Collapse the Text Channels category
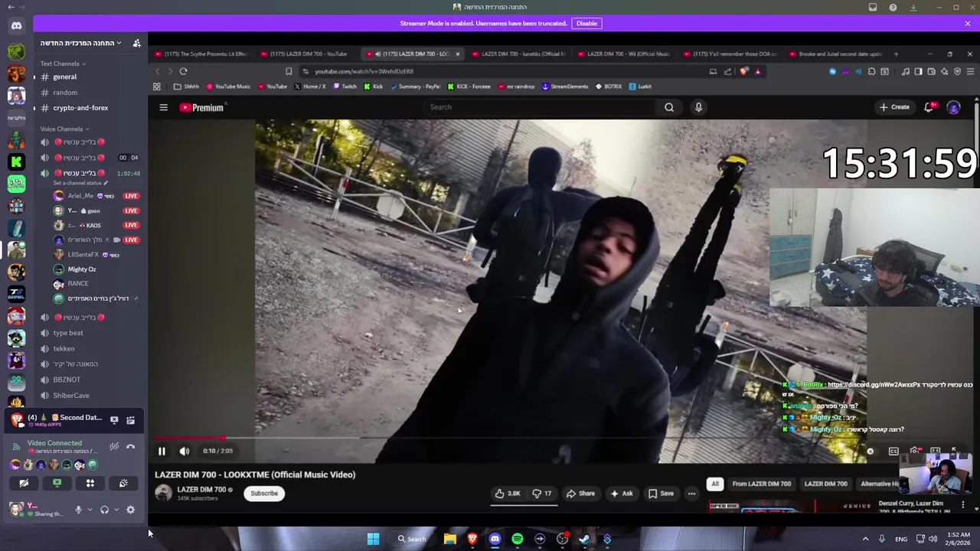 63,64
